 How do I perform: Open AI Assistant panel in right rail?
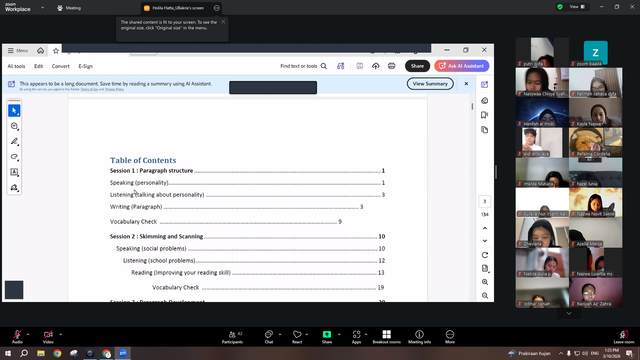click(484, 84)
